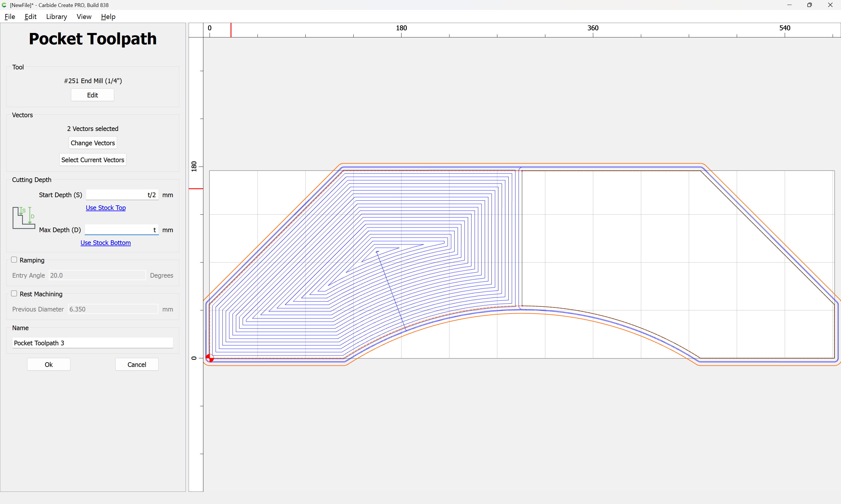Close the Carbide Create window
This screenshot has height=504, width=841.
pos(830,5)
